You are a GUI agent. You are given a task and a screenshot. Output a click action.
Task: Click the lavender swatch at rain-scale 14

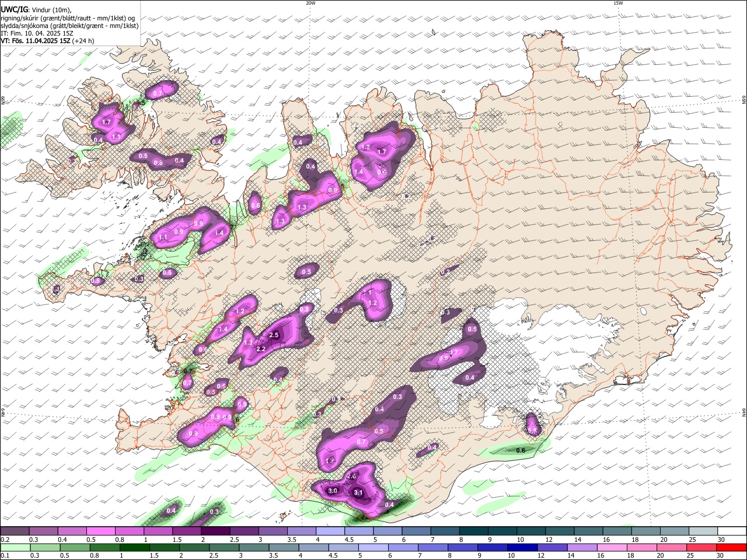(x=581, y=548)
